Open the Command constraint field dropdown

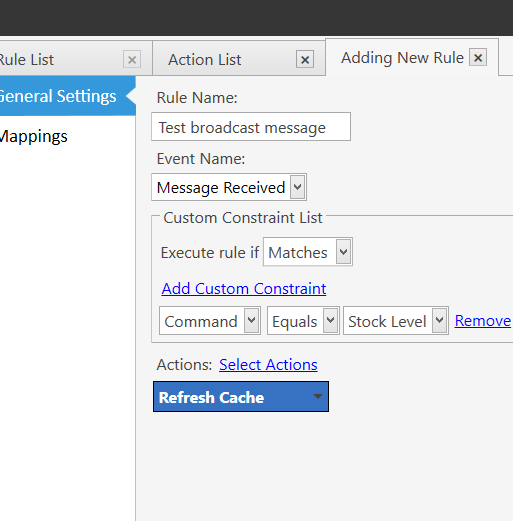pos(210,321)
